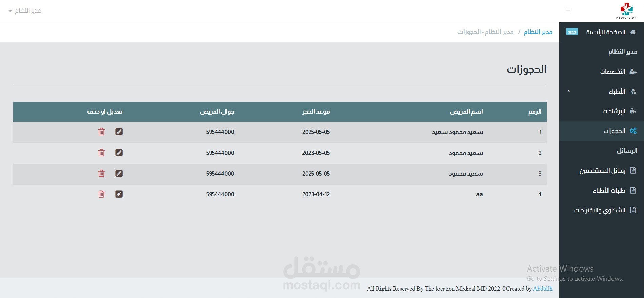Click the موعد الحجز column header
Screen dimensions: 644x298
(x=316, y=112)
